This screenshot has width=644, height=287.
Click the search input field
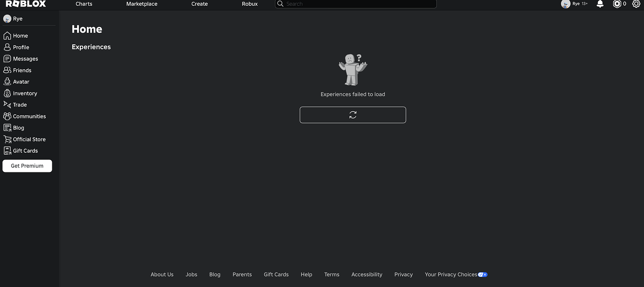[356, 4]
